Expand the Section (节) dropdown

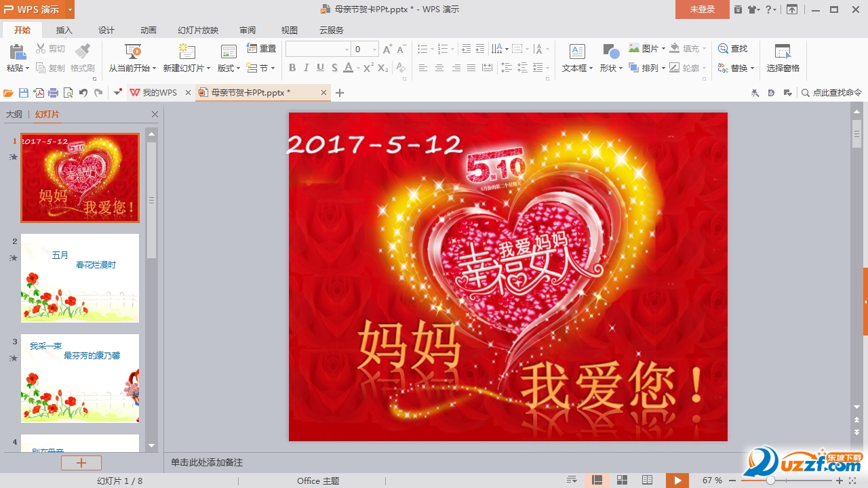tap(272, 68)
